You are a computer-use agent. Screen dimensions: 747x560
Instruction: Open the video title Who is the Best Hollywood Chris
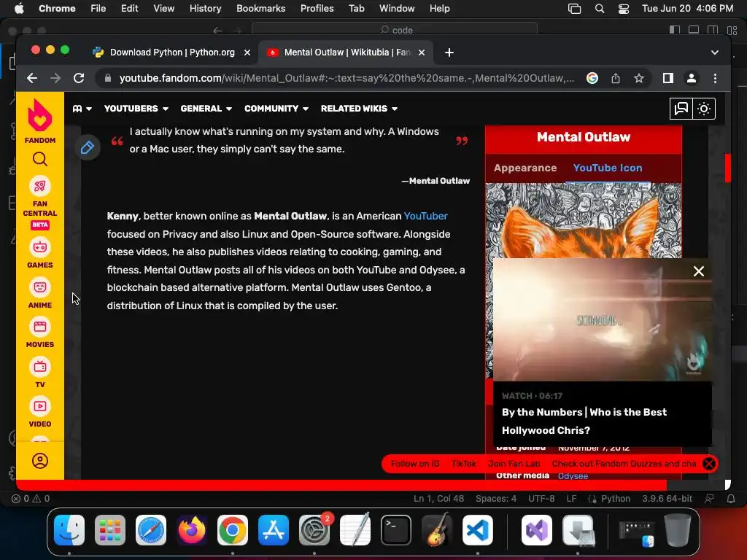pyautogui.click(x=584, y=421)
